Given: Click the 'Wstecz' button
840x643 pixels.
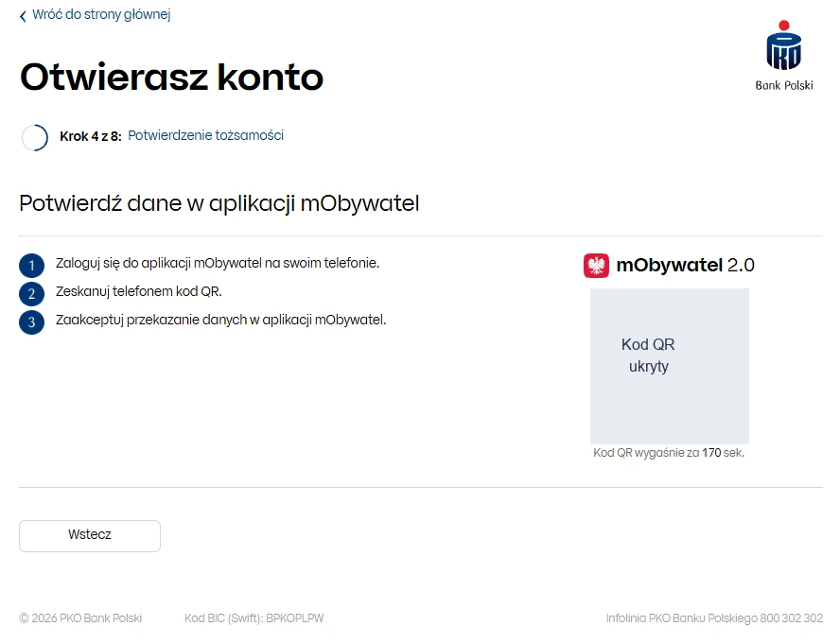Looking at the screenshot, I should click(x=90, y=536).
